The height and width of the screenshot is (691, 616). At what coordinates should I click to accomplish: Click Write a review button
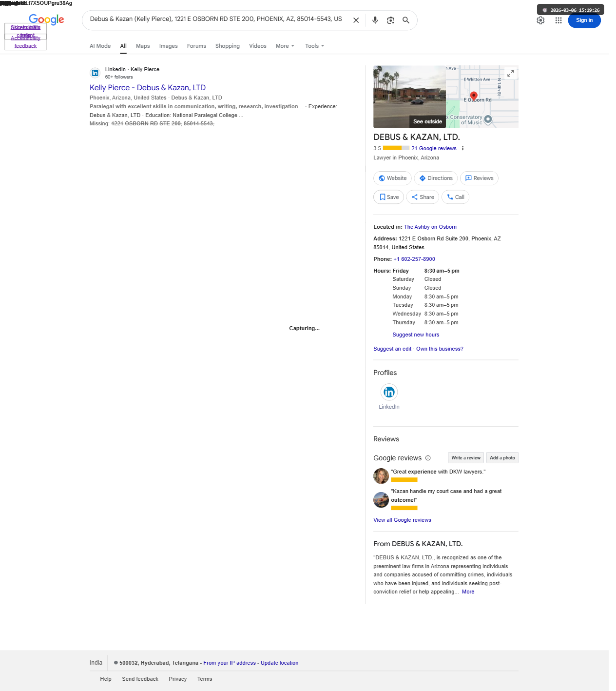[465, 457]
